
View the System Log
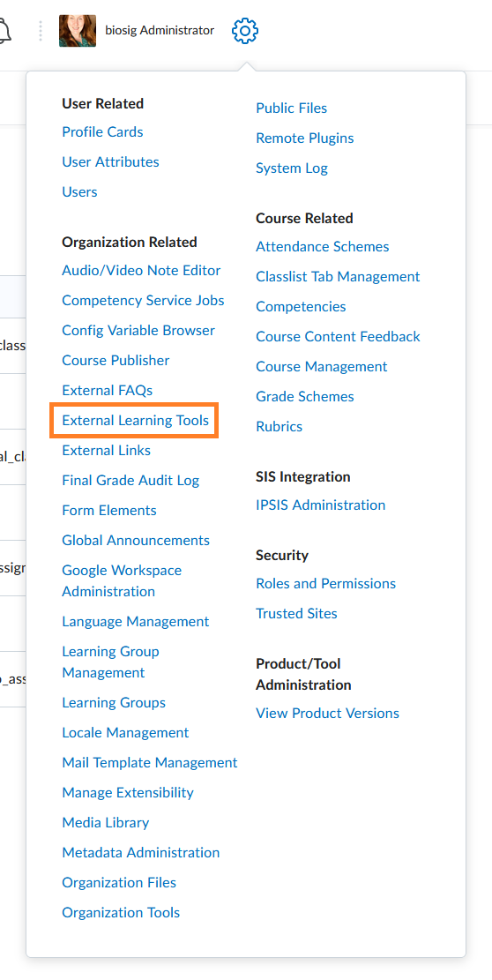[x=292, y=168]
